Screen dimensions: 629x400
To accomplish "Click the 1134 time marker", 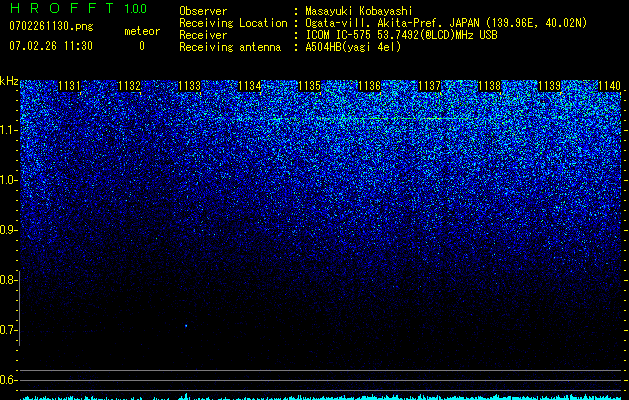I will click(x=250, y=86).
